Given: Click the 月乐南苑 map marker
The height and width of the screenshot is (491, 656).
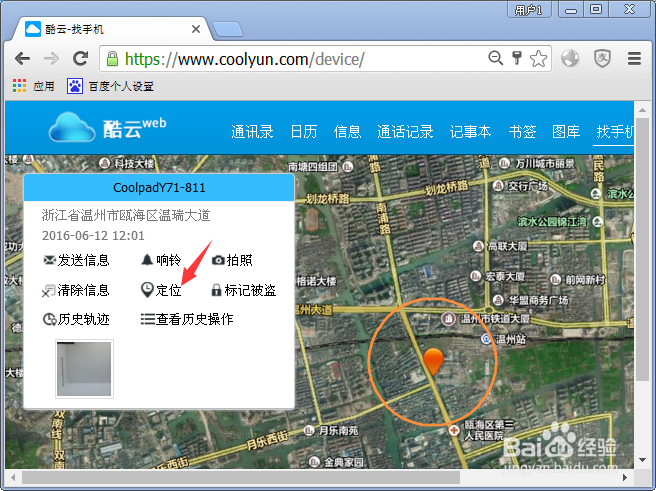Looking at the screenshot, I should tap(309, 430).
